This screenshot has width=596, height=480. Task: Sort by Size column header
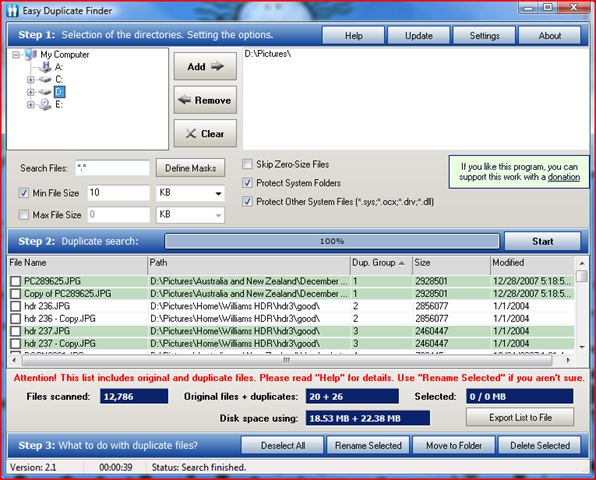tap(451, 263)
